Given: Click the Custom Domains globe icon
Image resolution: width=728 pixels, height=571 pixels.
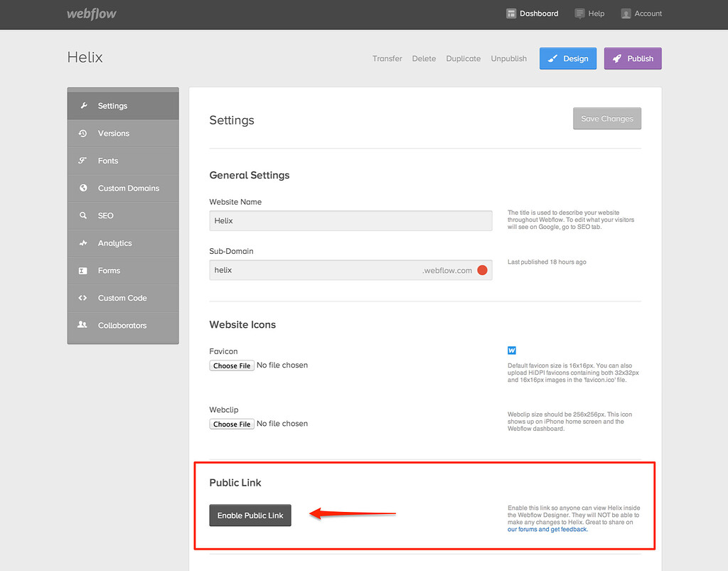Looking at the screenshot, I should point(84,188).
